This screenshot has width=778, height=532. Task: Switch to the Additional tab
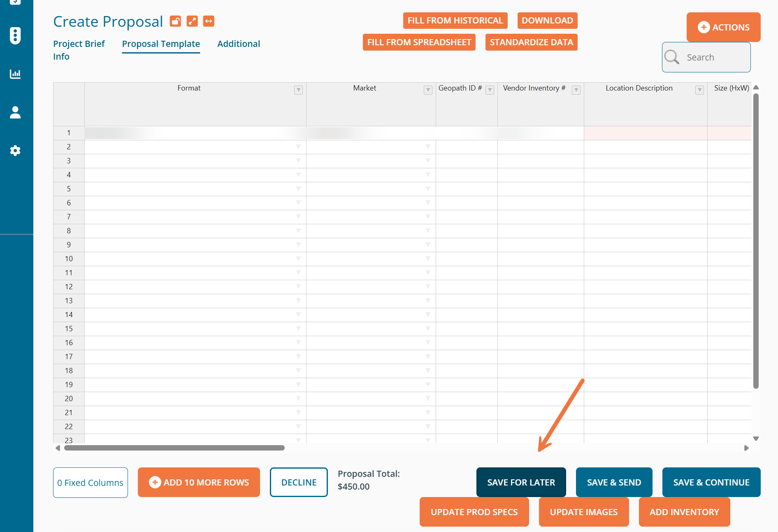tap(239, 44)
